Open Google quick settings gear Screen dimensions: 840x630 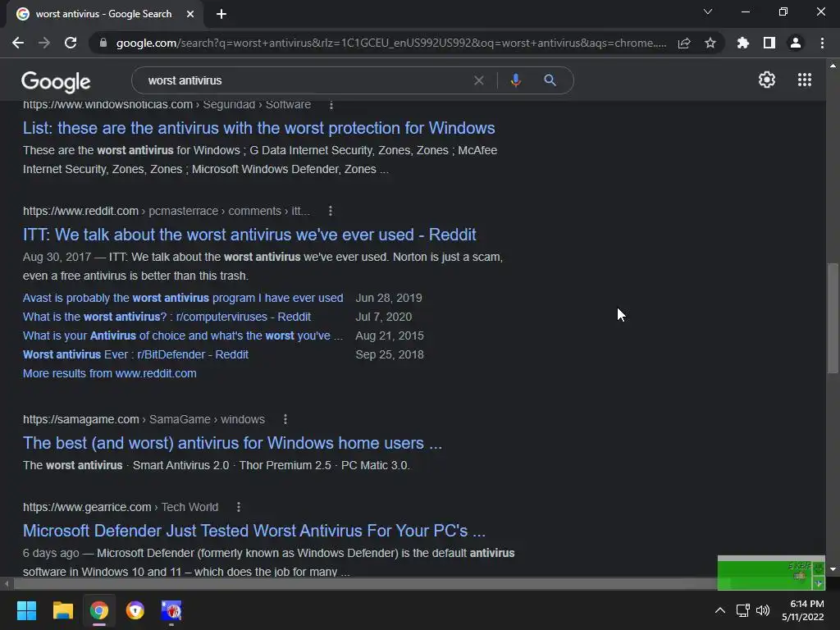(767, 80)
